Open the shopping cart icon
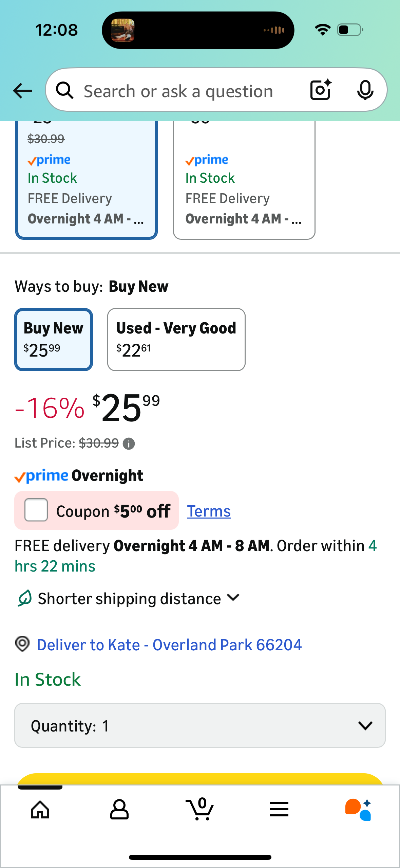Viewport: 400px width, 868px height. click(x=200, y=810)
